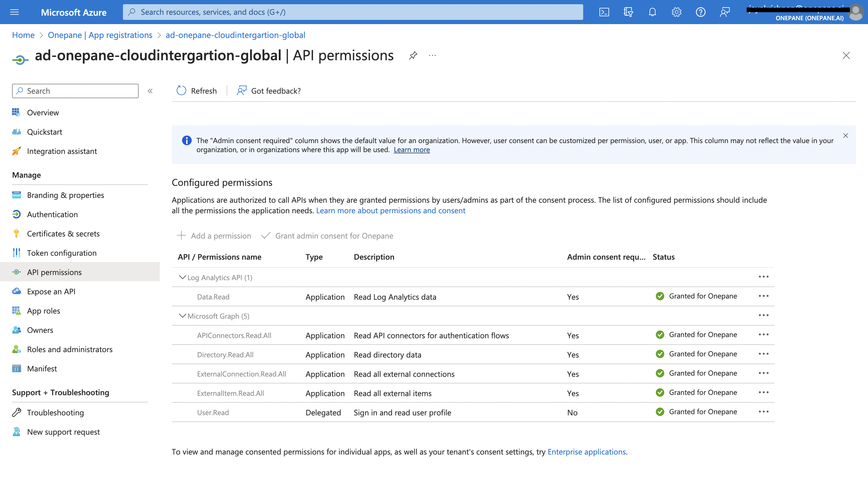Viewport: 868px width, 491px height.
Task: Open portal settings gear
Action: click(676, 12)
